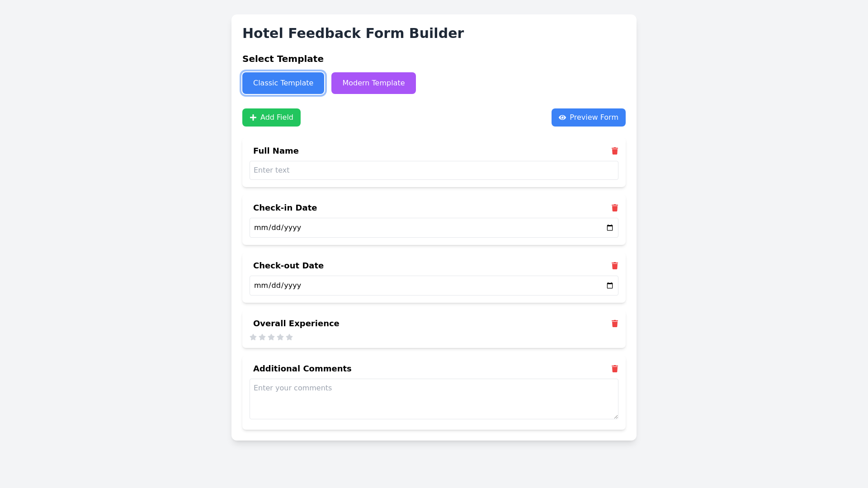Focus the Full Name text input
Image resolution: width=868 pixels, height=488 pixels.
pos(434,170)
